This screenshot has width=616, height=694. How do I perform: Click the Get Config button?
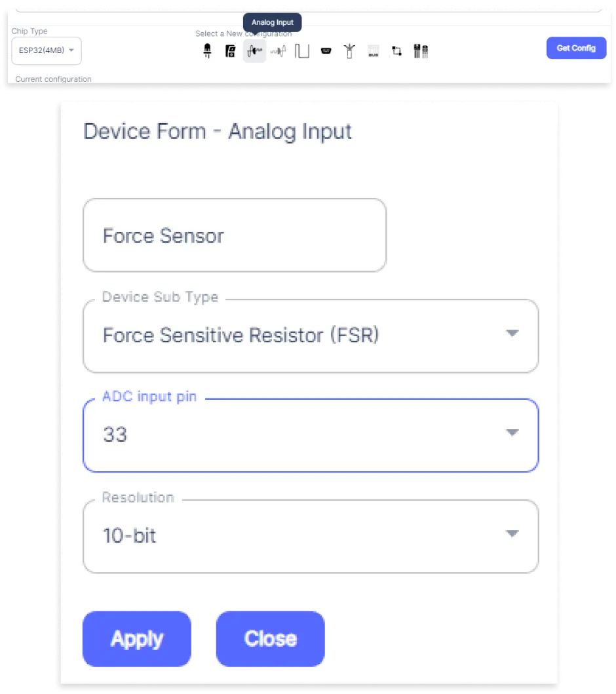pyautogui.click(x=576, y=48)
